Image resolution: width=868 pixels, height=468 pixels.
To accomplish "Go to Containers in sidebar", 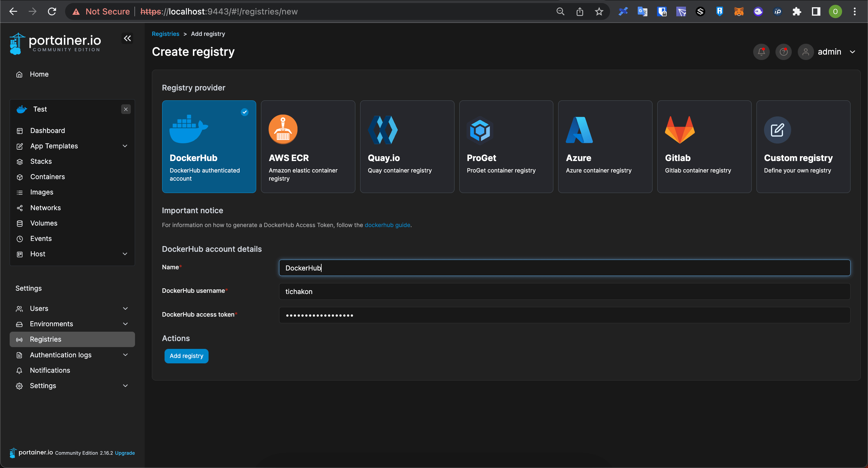I will [48, 177].
